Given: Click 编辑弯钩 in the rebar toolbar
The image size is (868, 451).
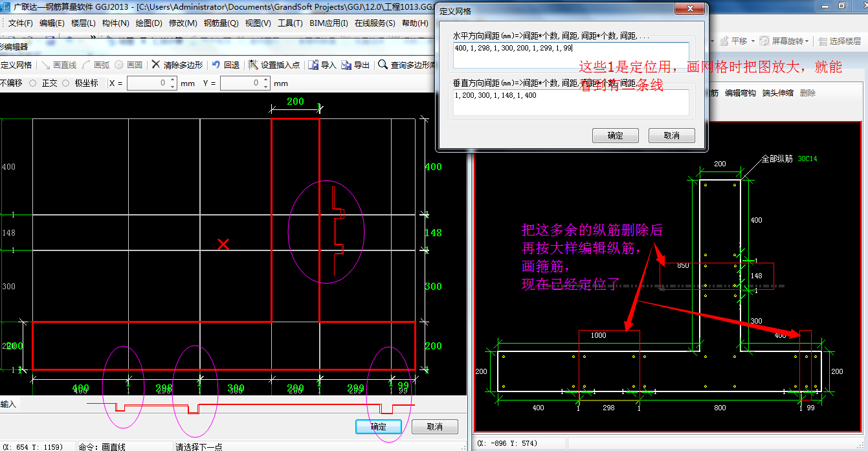Looking at the screenshot, I should pos(740,93).
